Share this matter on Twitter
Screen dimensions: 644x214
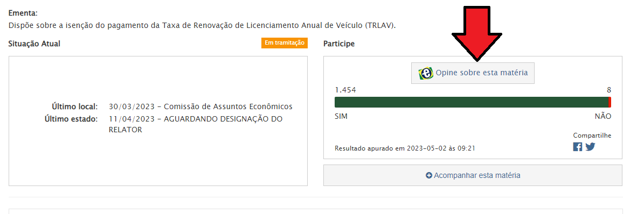[x=590, y=146]
